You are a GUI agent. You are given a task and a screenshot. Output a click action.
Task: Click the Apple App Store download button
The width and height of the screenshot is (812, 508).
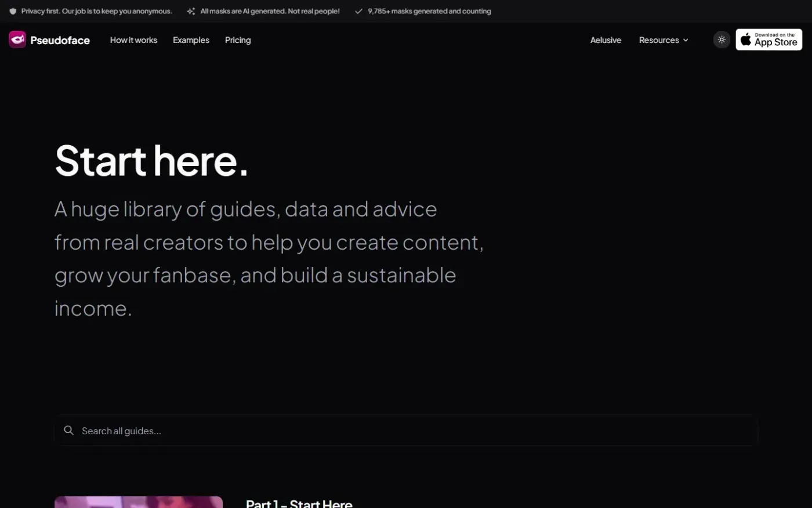pyautogui.click(x=768, y=39)
